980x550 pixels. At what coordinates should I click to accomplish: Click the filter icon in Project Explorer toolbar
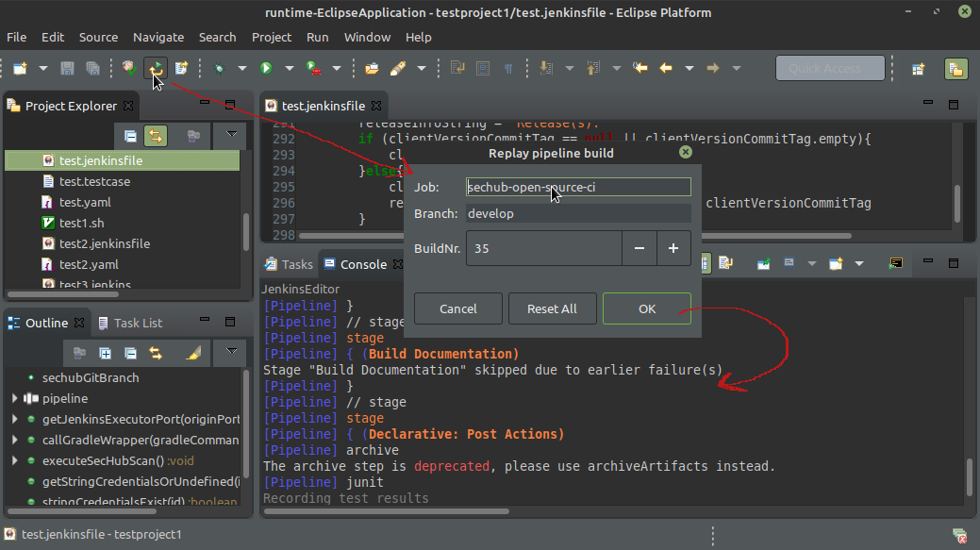point(193,136)
